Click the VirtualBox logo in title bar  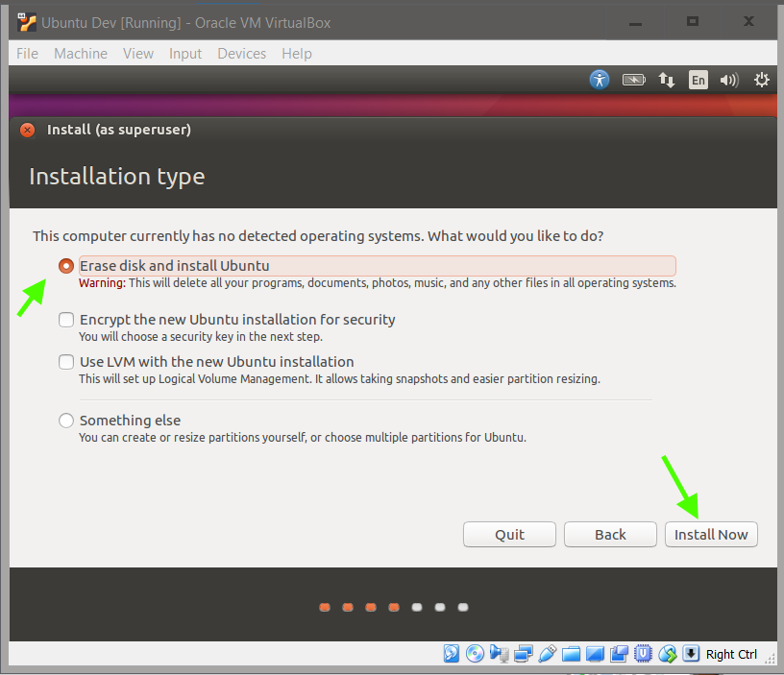point(27,22)
